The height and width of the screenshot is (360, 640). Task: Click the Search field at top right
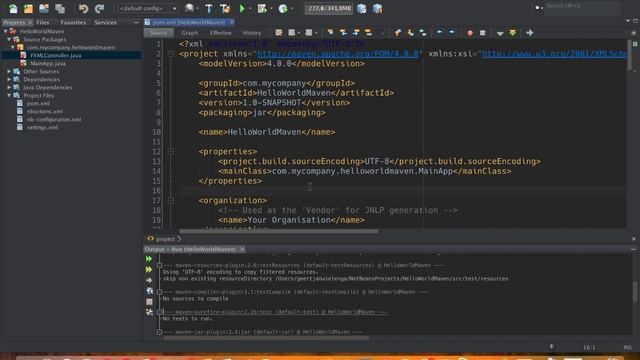click(x=582, y=6)
